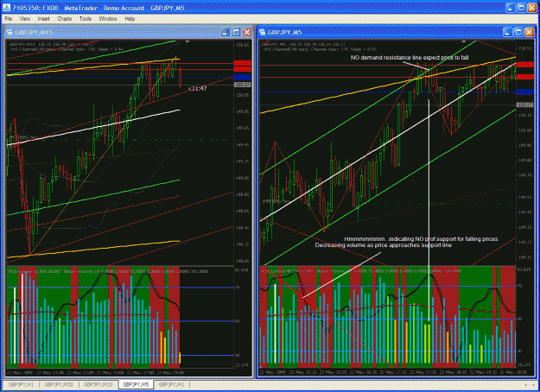Open the Tools menu
540x392 pixels.
pyautogui.click(x=85, y=19)
